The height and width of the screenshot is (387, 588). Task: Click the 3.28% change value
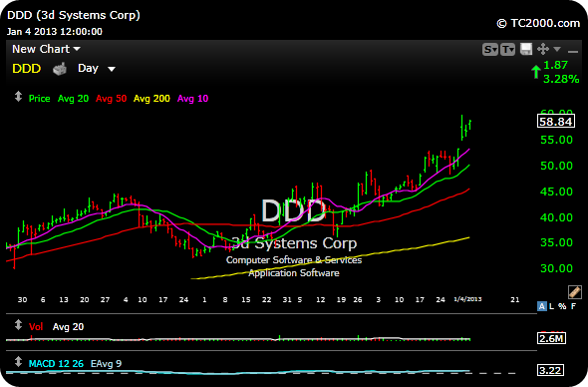(x=561, y=79)
